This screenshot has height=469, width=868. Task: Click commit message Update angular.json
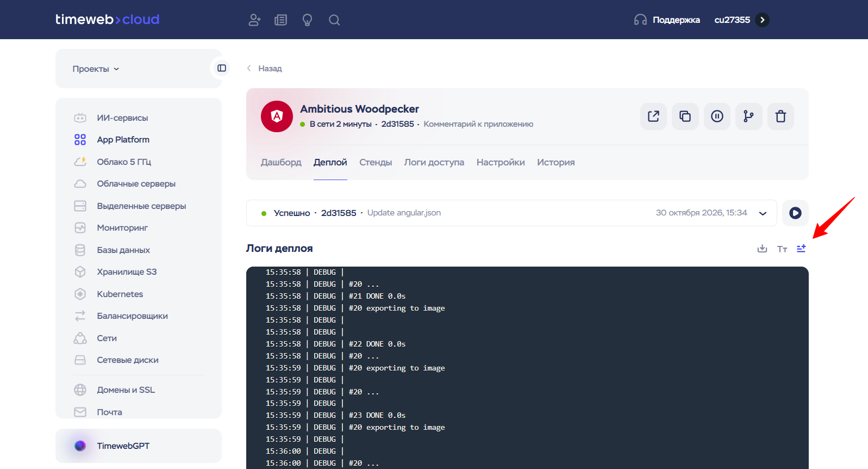404,213
